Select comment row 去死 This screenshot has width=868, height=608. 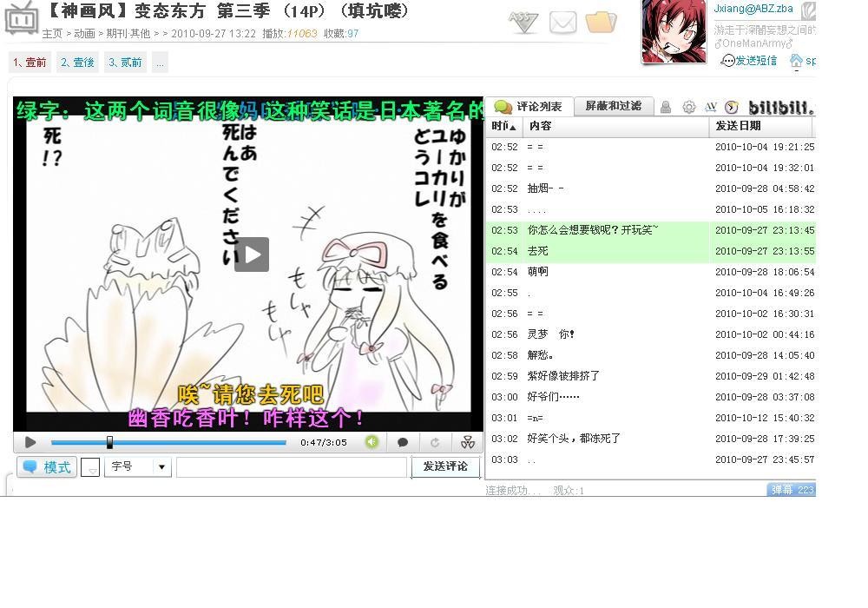click(x=650, y=251)
